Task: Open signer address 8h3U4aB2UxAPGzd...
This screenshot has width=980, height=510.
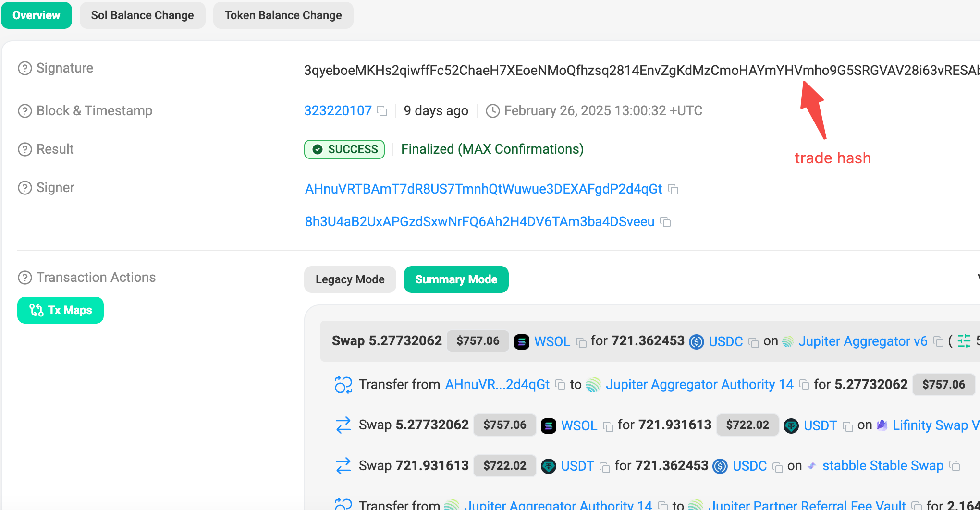Action: coord(480,222)
